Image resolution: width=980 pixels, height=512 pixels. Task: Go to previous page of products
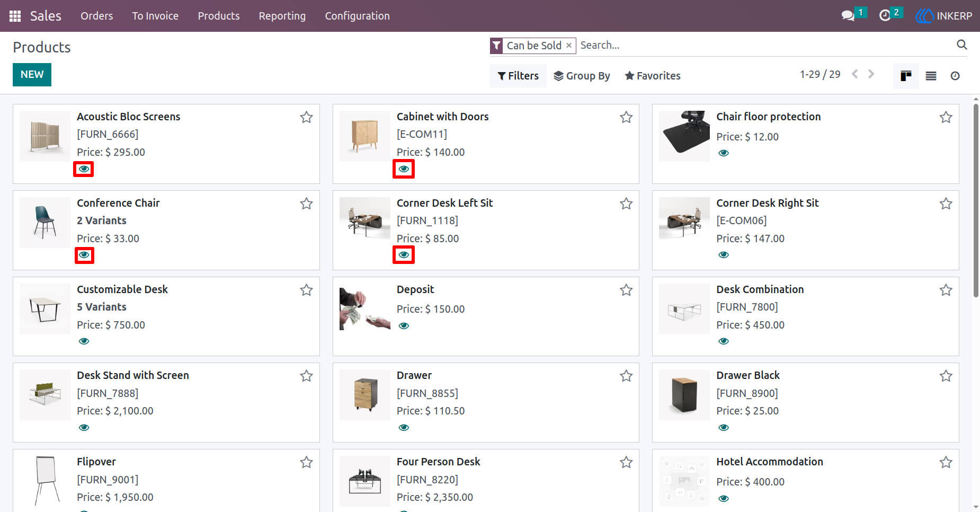coord(854,75)
